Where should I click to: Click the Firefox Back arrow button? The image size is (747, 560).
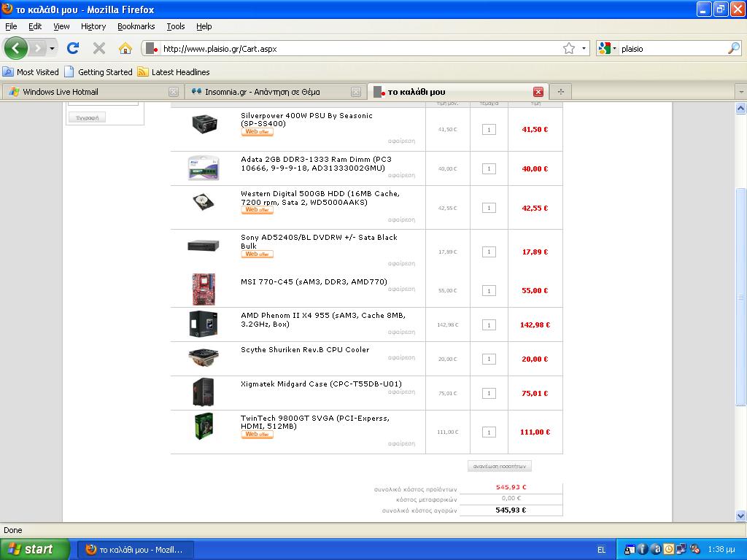pyautogui.click(x=16, y=48)
